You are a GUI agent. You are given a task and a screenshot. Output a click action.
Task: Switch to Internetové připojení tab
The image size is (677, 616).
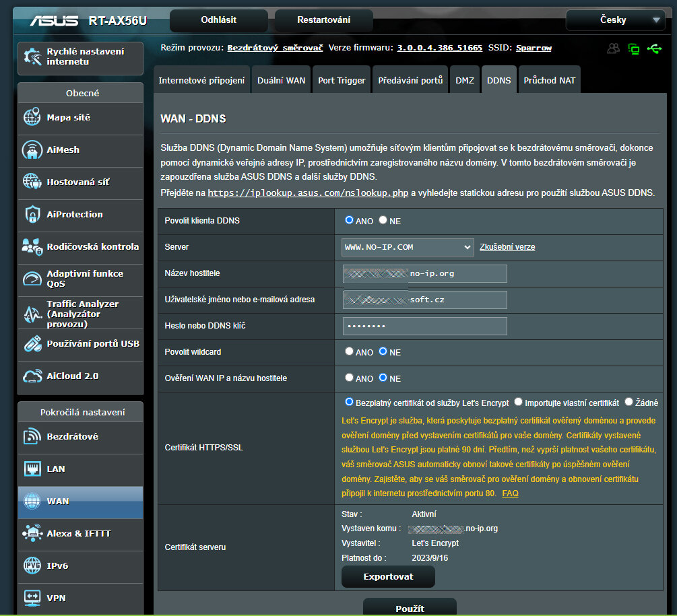pos(201,80)
